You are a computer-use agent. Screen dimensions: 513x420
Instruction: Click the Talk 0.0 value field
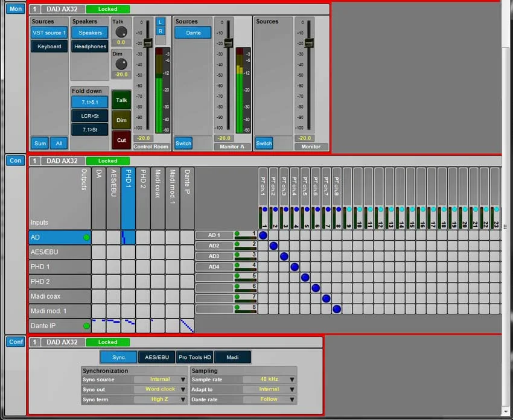coord(121,42)
